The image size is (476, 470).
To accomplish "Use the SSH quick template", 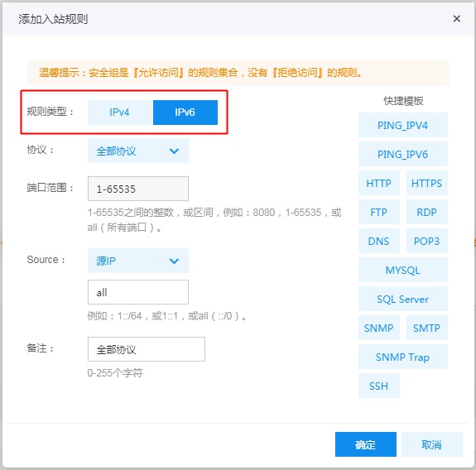I will pos(379,386).
